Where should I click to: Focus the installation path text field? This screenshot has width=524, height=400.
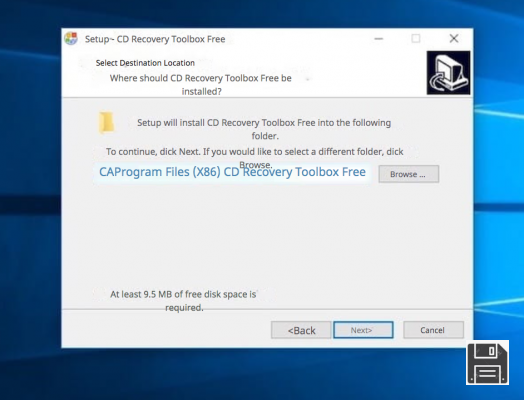[232, 172]
